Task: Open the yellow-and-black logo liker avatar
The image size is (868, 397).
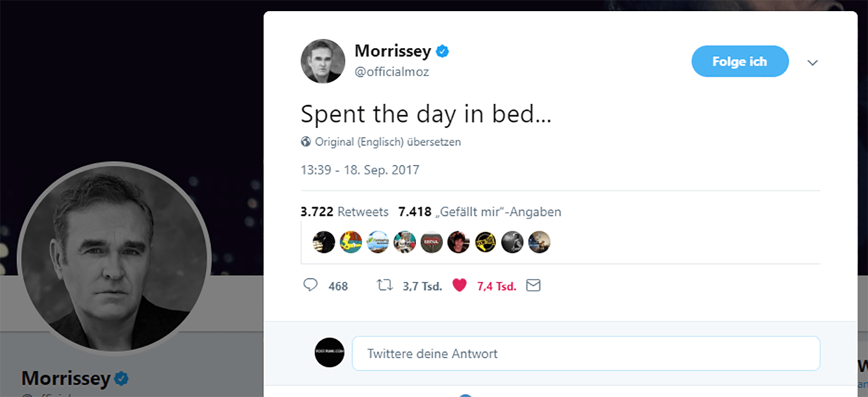Action: pos(486,242)
